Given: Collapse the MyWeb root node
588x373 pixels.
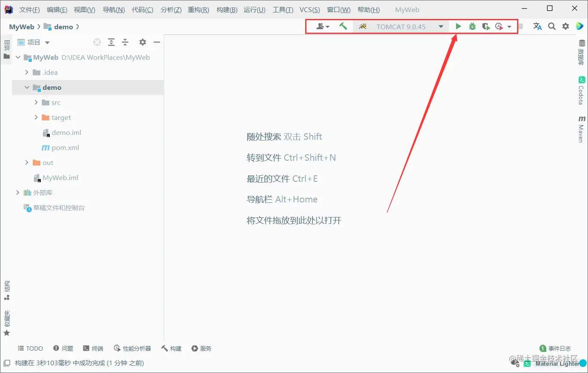Looking at the screenshot, I should (18, 57).
